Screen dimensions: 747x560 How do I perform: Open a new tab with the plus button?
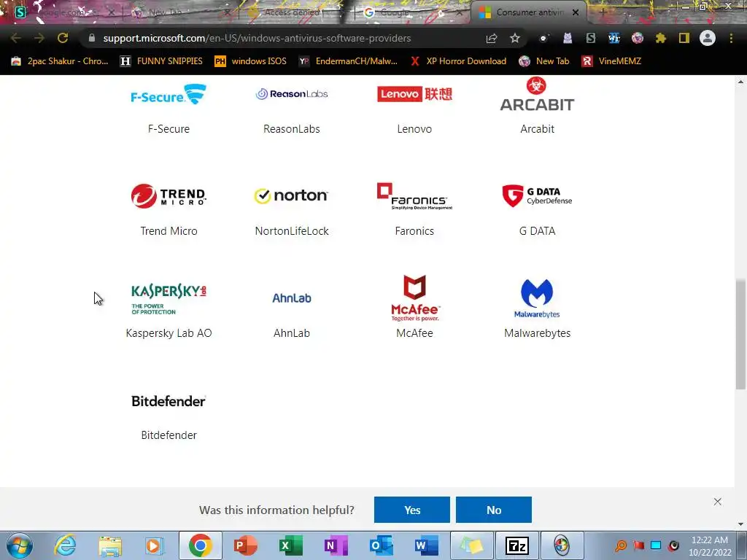click(603, 12)
